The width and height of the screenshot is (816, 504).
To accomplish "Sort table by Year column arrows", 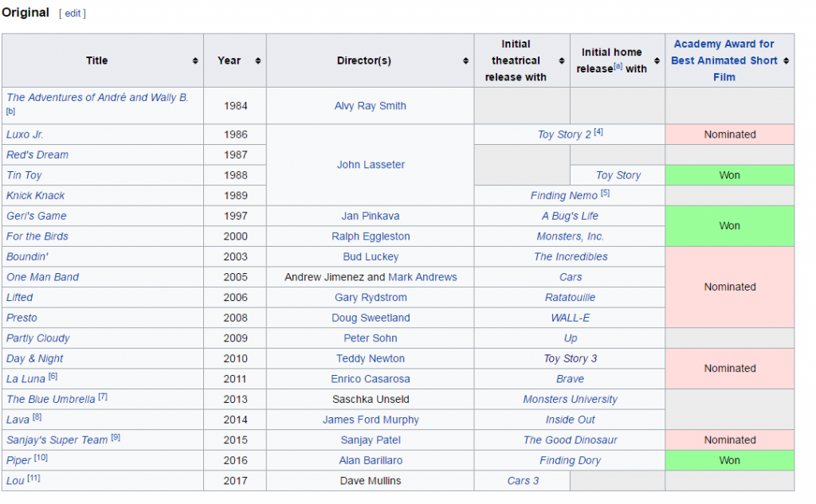I will 257,61.
